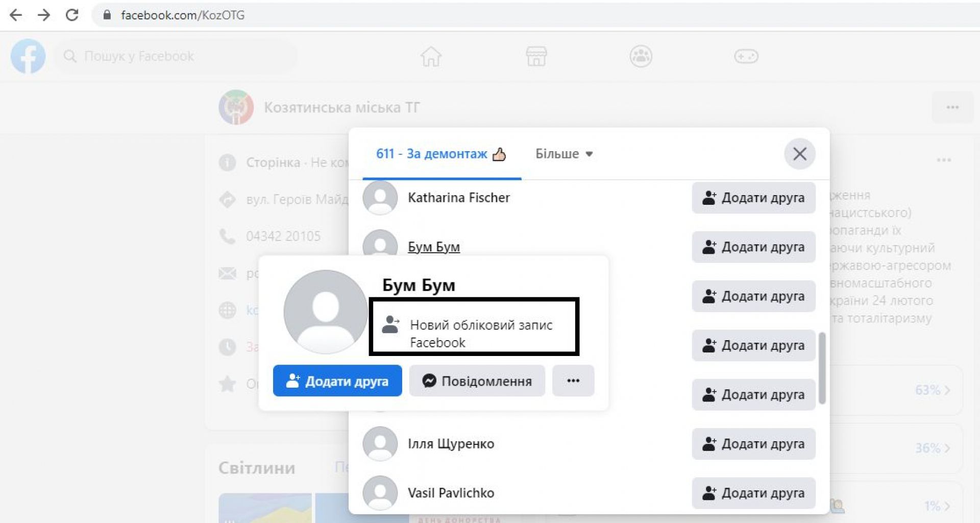Click Katharina Fischer's profile avatar
The width and height of the screenshot is (980, 523).
380,198
